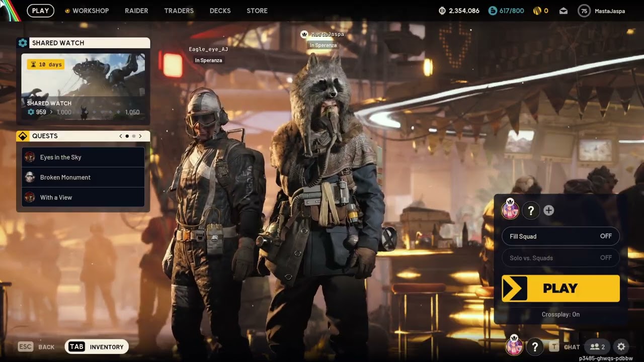Click the hourglass icon in the 10 days badge
Image resolution: width=644 pixels, height=362 pixels.
pyautogui.click(x=33, y=64)
